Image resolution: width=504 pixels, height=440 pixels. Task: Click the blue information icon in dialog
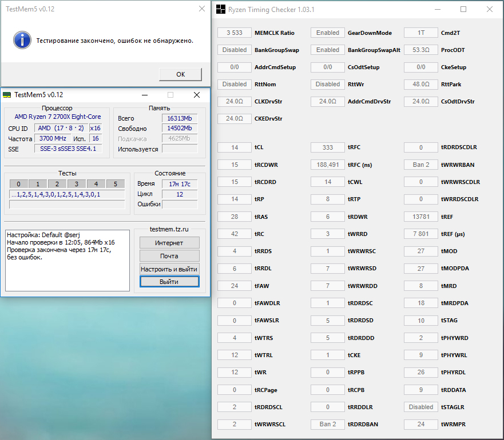pyautogui.click(x=22, y=40)
